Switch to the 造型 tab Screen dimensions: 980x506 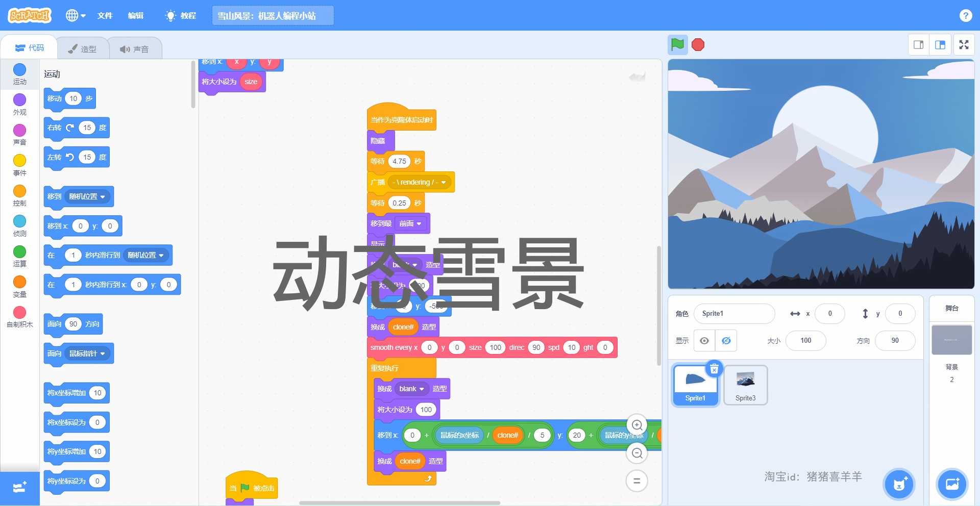pos(82,49)
